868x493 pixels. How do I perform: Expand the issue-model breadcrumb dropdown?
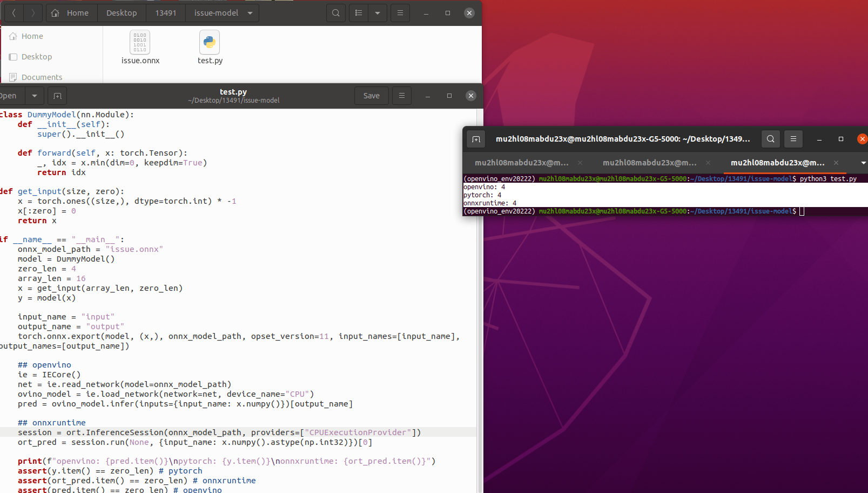pyautogui.click(x=249, y=12)
